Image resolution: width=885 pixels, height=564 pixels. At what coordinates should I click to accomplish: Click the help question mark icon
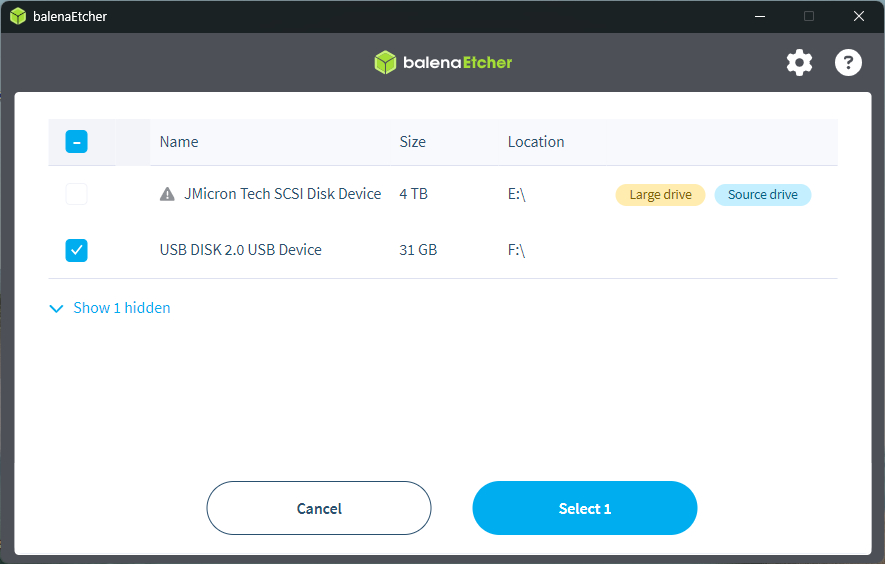point(848,63)
